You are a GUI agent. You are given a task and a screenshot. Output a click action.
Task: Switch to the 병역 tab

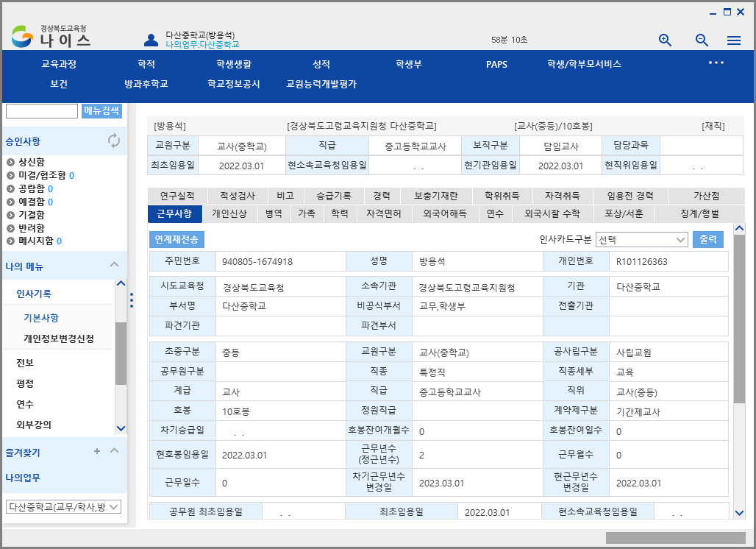(x=274, y=213)
